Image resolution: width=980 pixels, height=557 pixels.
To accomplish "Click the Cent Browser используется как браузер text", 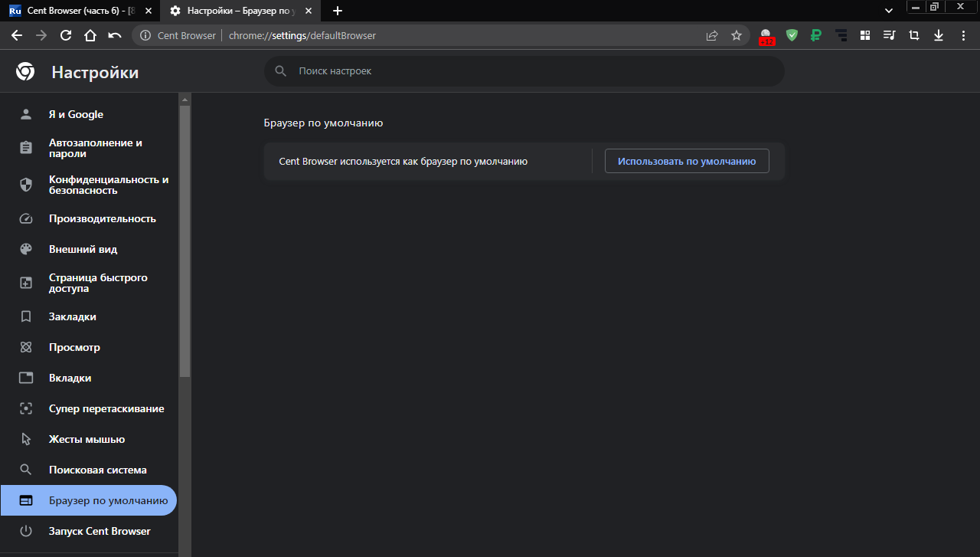I will 403,162.
